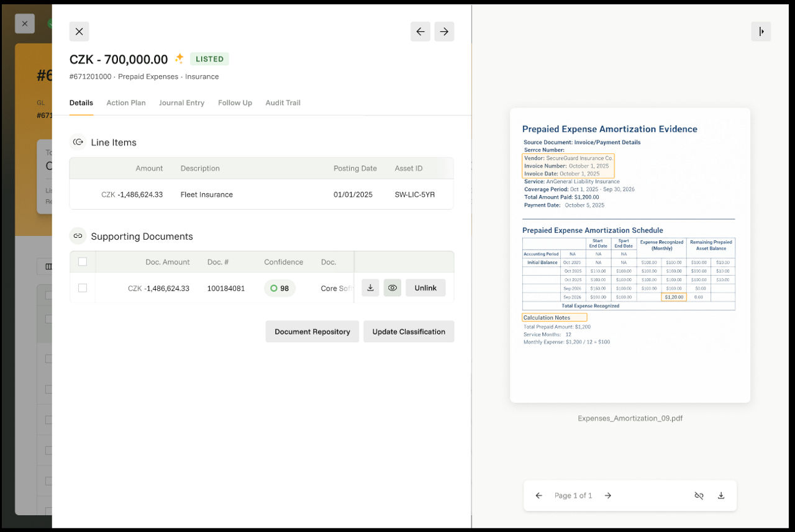Click the Doc. Amount column header
Viewport: 795px width, 532px height.
pyautogui.click(x=168, y=262)
